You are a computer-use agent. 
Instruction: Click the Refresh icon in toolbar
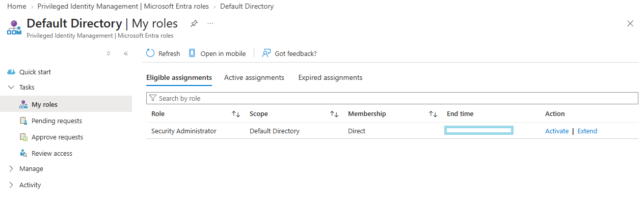[x=150, y=53]
